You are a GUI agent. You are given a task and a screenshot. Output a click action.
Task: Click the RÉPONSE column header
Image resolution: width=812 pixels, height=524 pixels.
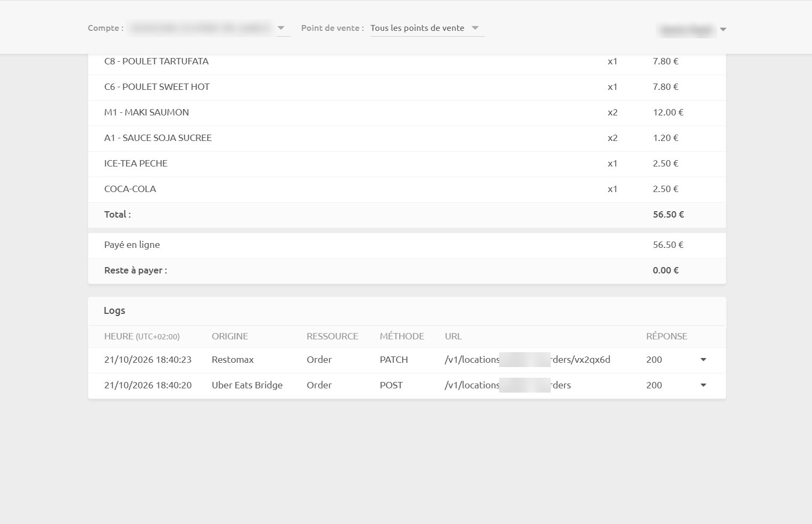coord(667,336)
